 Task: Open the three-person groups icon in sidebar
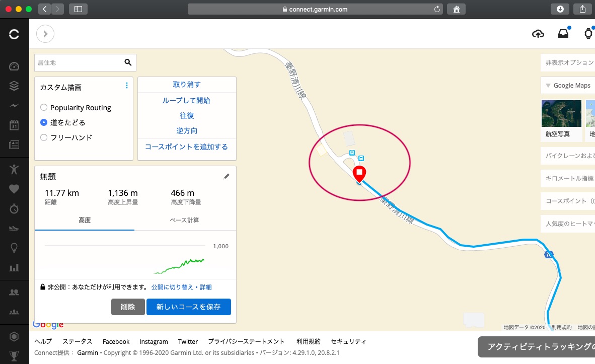14,312
